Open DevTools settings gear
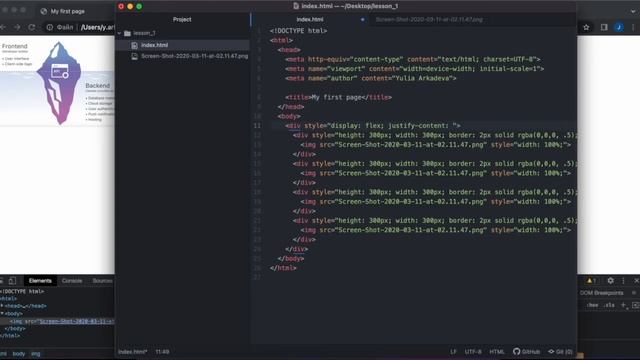This screenshot has width=640, height=360. 610,281
